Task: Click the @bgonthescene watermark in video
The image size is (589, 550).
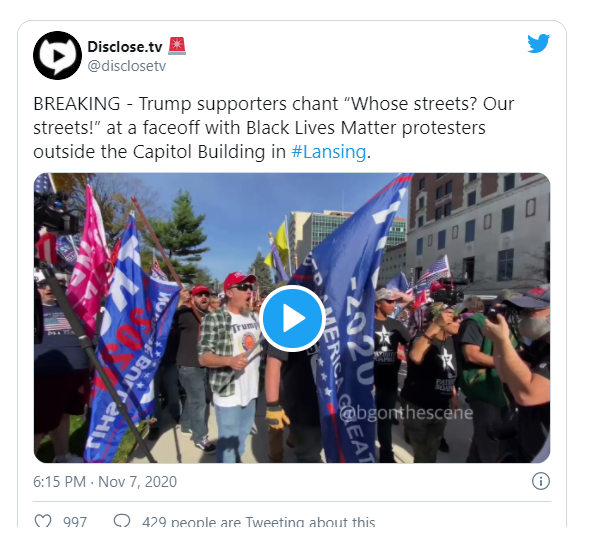Action: (x=406, y=413)
